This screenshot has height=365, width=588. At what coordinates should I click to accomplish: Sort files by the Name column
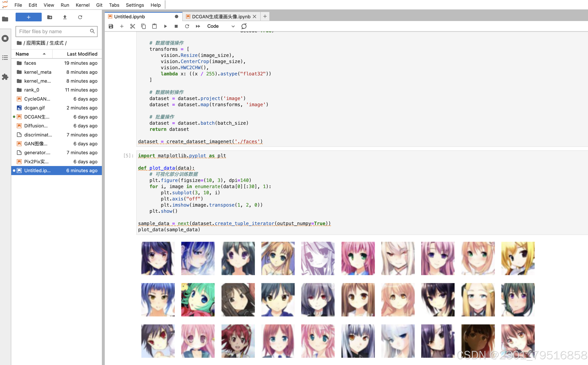click(22, 54)
